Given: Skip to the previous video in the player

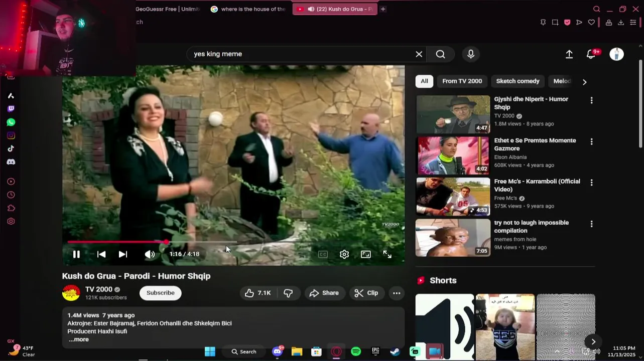Looking at the screenshot, I should pyautogui.click(x=101, y=254).
